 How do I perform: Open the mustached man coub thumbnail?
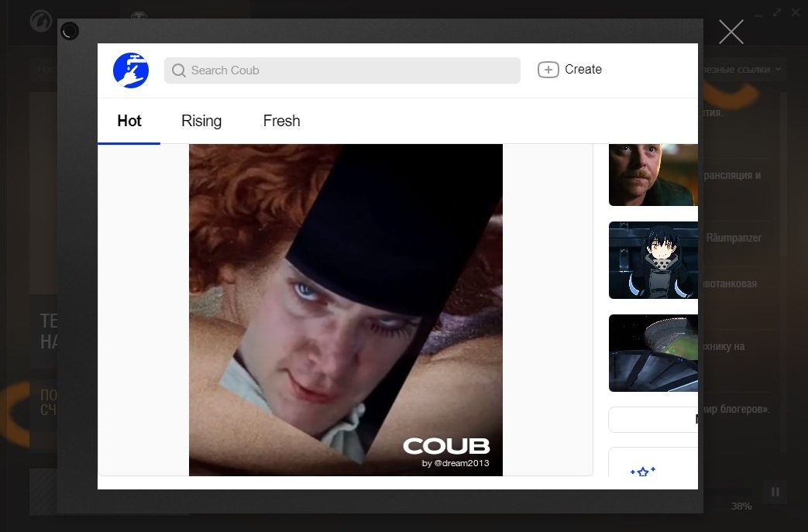pos(653,175)
